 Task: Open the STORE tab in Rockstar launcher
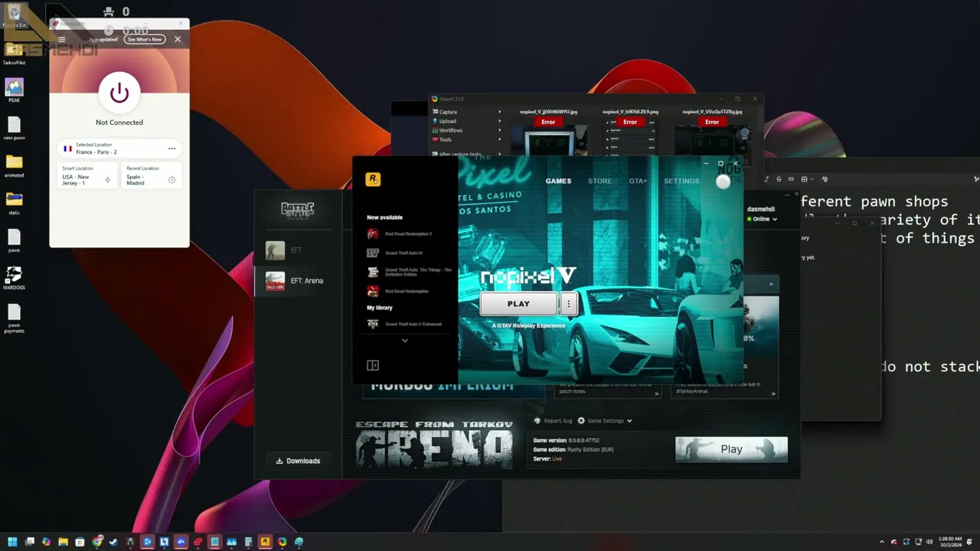(x=599, y=181)
